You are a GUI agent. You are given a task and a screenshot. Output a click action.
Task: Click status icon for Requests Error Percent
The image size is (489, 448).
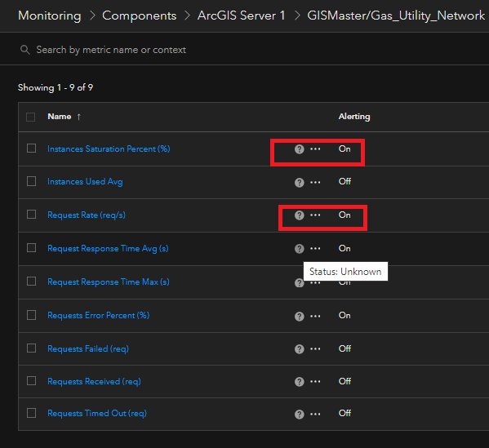click(x=299, y=317)
